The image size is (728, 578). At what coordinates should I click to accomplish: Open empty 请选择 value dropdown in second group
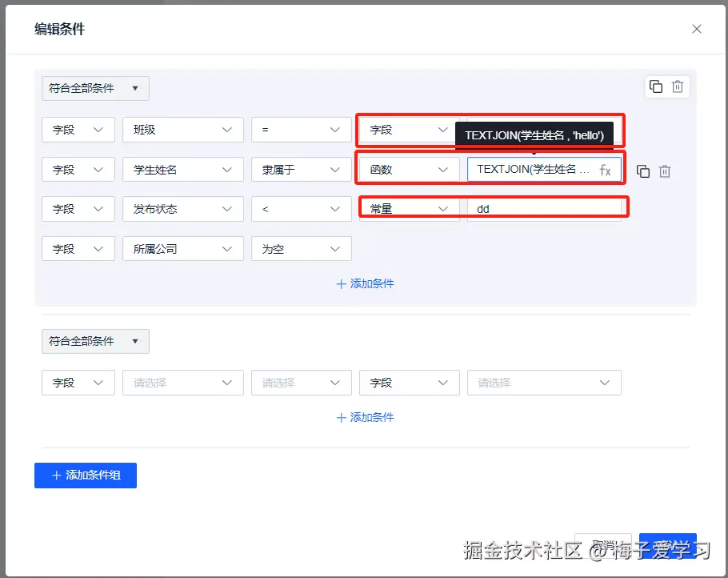pyautogui.click(x=544, y=383)
